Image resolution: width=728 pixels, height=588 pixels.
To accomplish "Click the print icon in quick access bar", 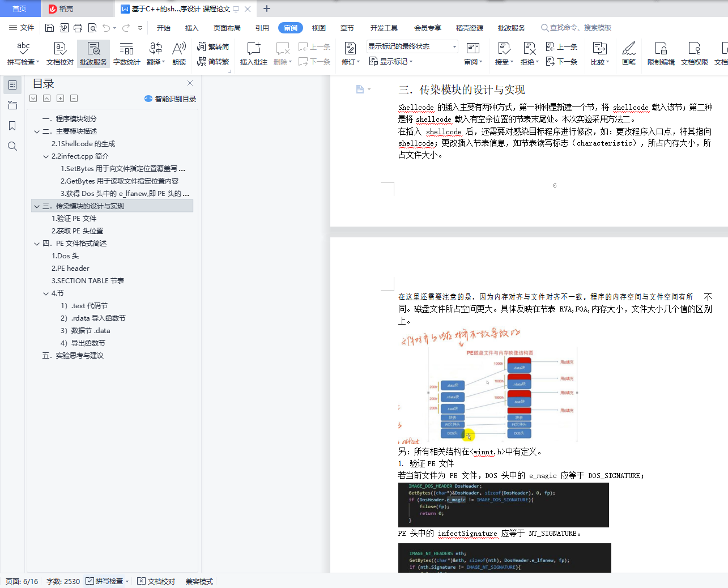I will pyautogui.click(x=78, y=28).
